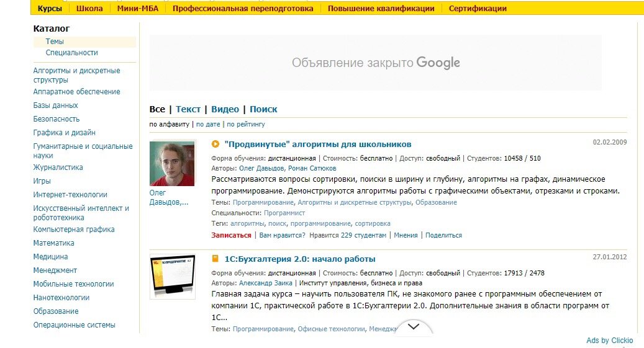
Task: Open the 1С:Бухгалтерия 2.0: начало работы course
Action: (300, 259)
